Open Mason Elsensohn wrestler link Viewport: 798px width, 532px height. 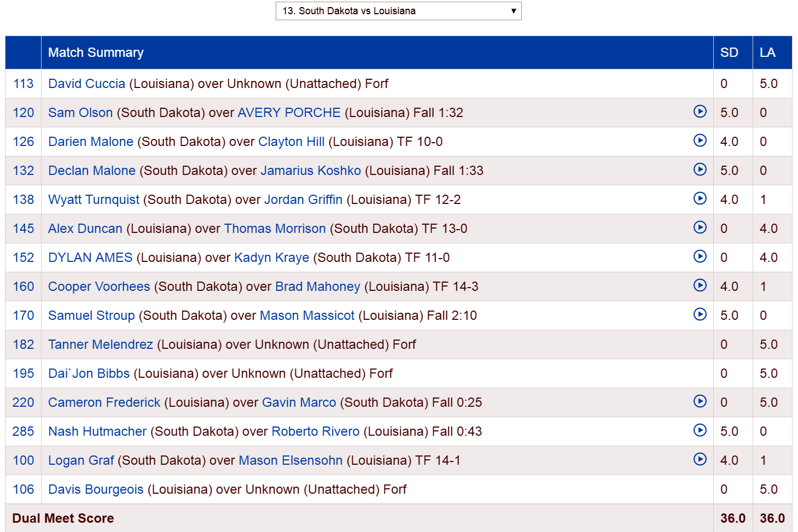[x=291, y=460]
